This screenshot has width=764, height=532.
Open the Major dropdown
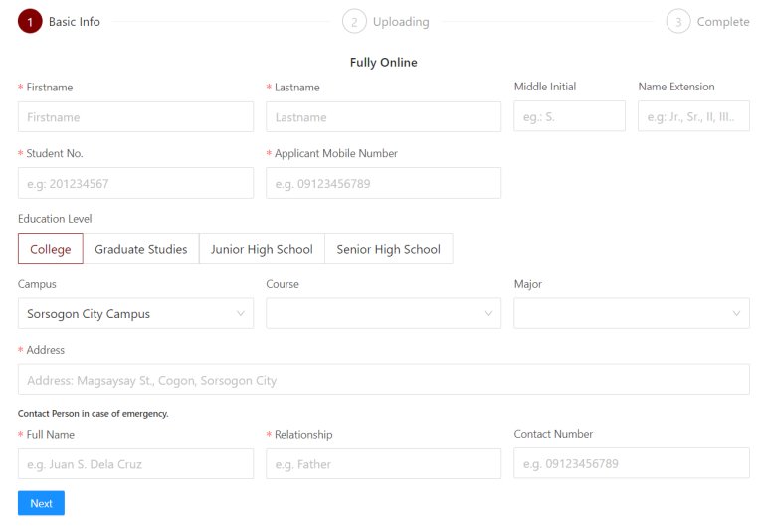pyautogui.click(x=631, y=314)
